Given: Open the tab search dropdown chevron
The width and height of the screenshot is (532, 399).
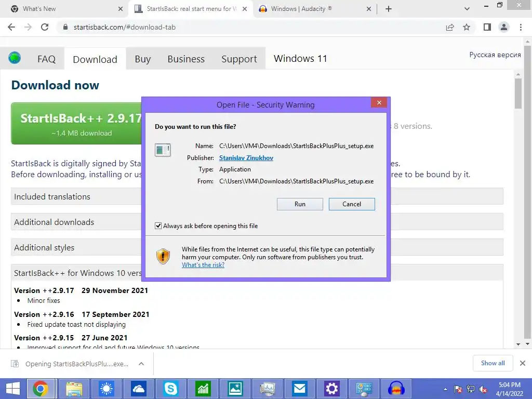Looking at the screenshot, I should [x=467, y=9].
